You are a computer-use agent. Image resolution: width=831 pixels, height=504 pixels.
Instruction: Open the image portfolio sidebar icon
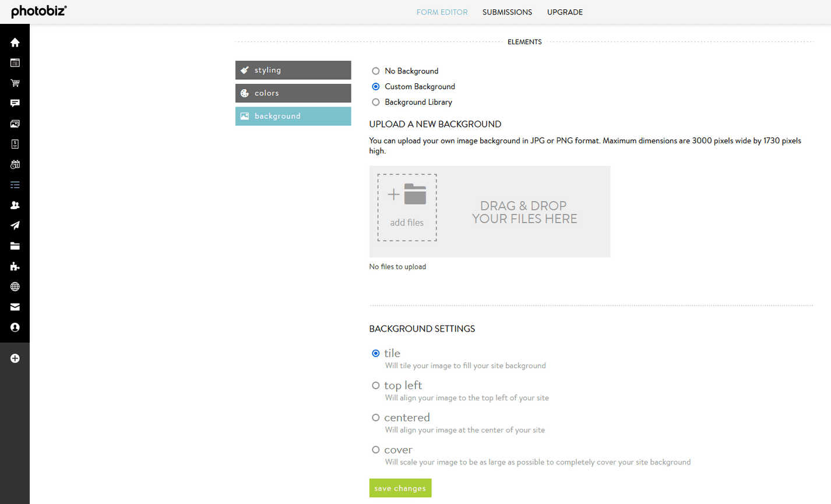[x=15, y=124]
